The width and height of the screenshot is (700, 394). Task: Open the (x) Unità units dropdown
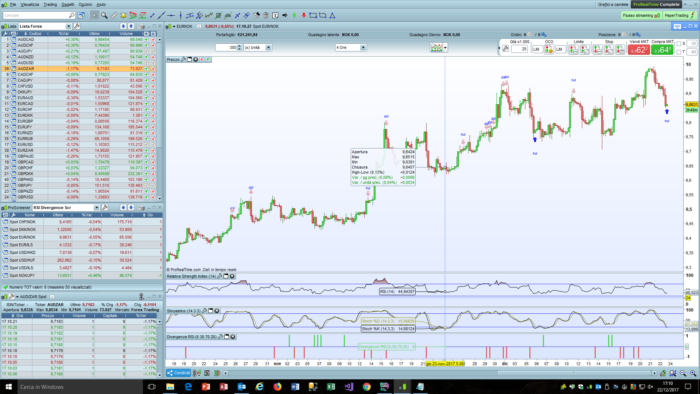tap(268, 47)
